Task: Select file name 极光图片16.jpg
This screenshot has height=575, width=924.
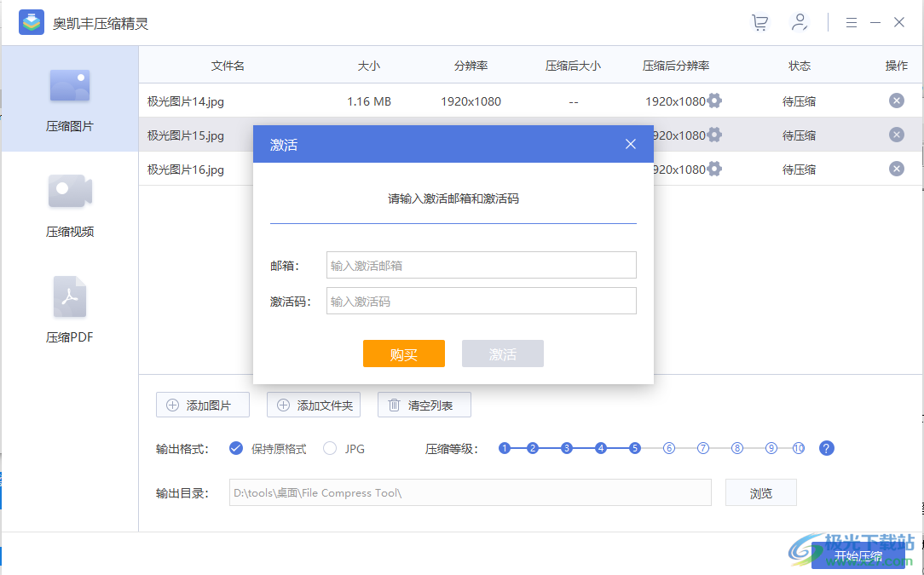Action: coord(186,170)
